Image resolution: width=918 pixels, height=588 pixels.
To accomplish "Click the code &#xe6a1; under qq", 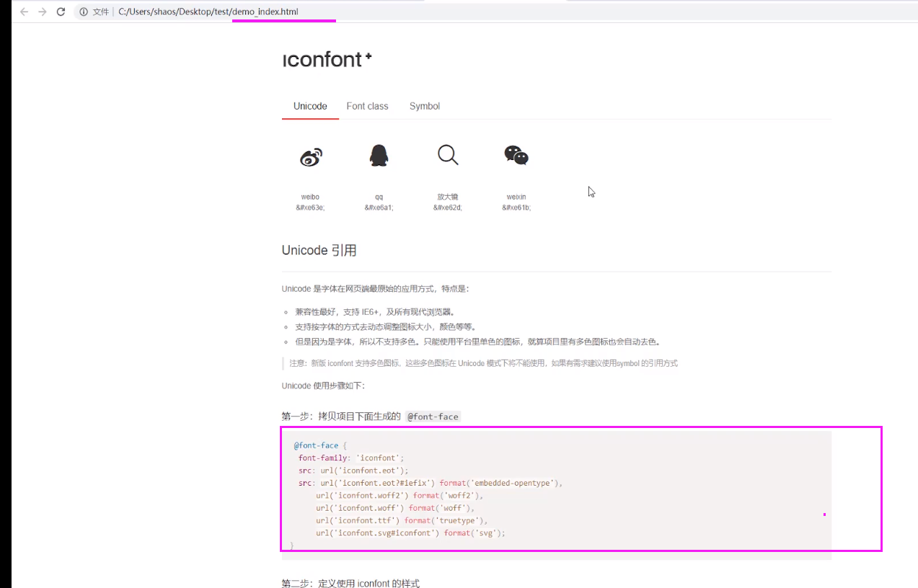I will [x=379, y=208].
